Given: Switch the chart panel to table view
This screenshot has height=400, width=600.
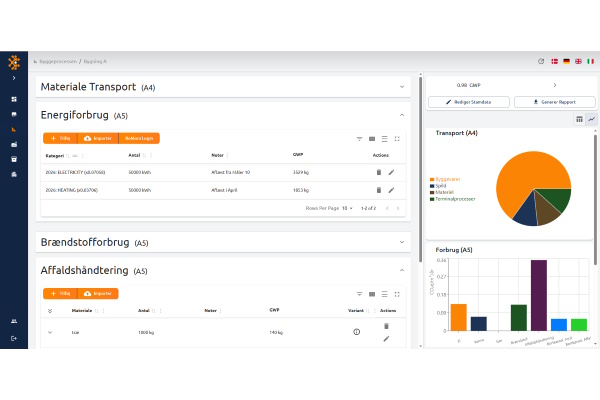Looking at the screenshot, I should (x=579, y=119).
